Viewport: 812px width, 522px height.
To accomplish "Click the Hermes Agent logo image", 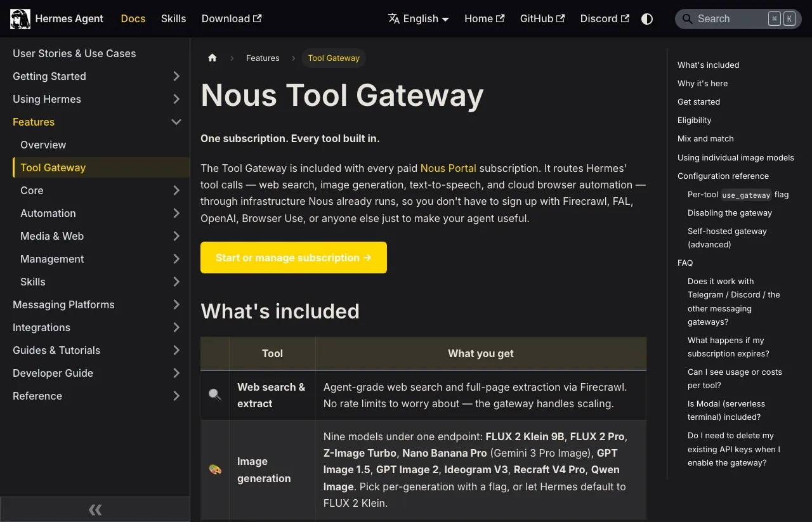I will (20, 19).
